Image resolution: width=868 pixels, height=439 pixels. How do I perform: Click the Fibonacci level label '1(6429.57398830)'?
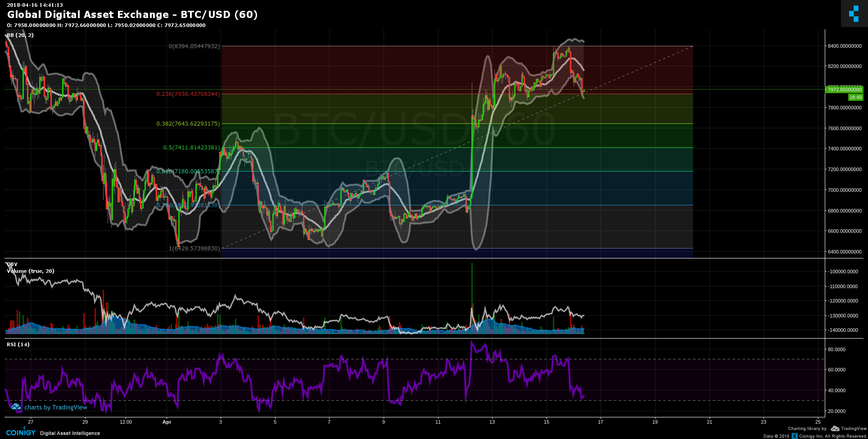pos(194,249)
